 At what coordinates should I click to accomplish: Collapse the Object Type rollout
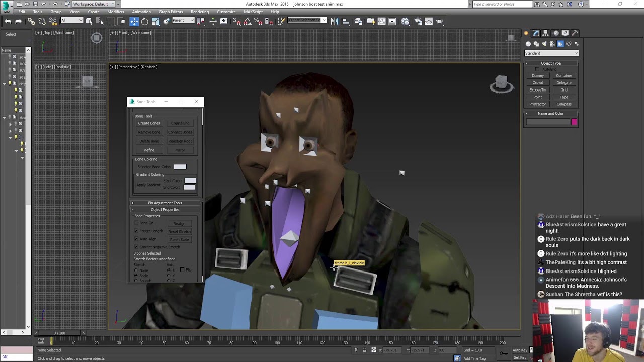click(x=551, y=63)
